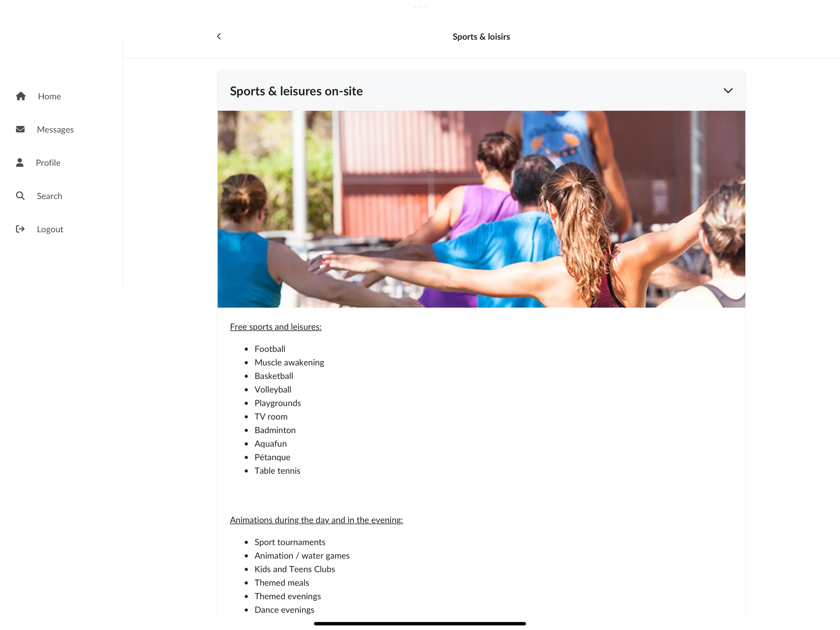
Task: Click the Messages icon in sidebar
Action: [x=21, y=129]
